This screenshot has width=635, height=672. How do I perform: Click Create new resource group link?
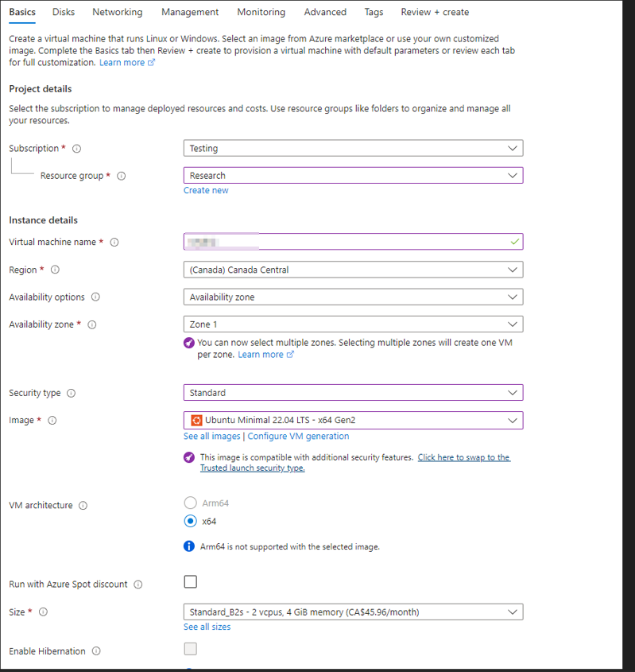(x=206, y=190)
